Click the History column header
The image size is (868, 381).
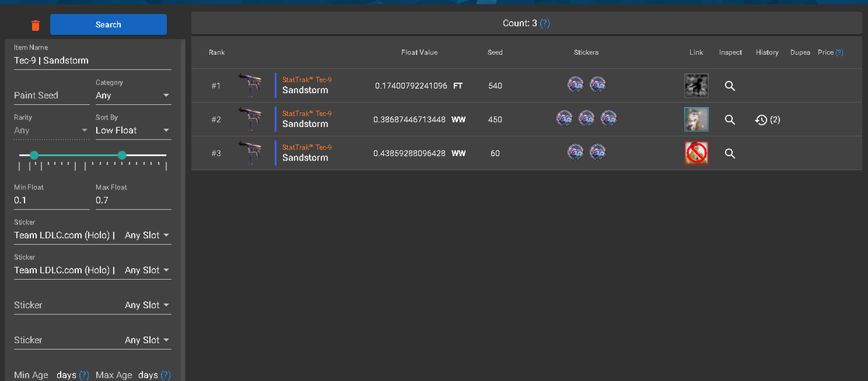[767, 53]
